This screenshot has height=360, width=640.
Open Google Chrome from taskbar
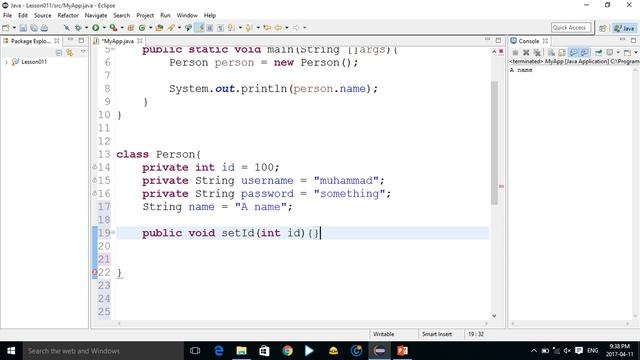[287, 351]
